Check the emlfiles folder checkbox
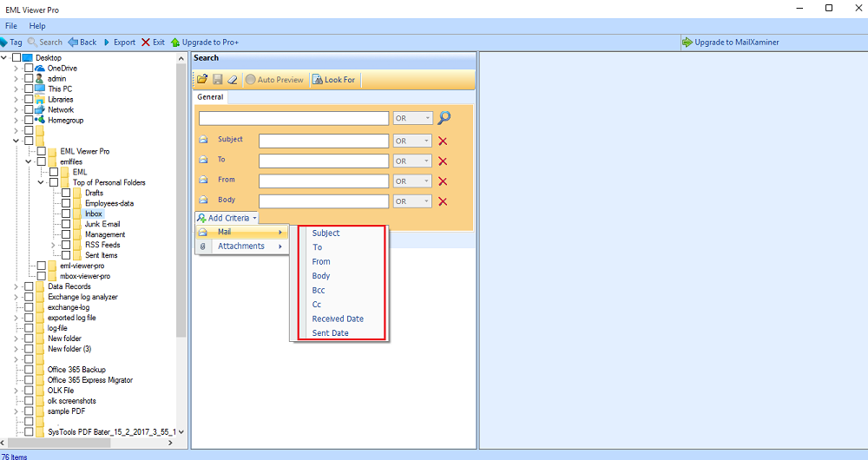868x460 pixels. pyautogui.click(x=42, y=161)
